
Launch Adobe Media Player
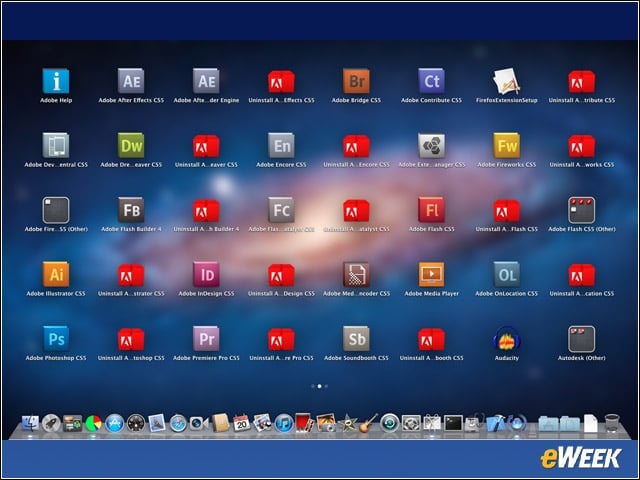(x=431, y=274)
